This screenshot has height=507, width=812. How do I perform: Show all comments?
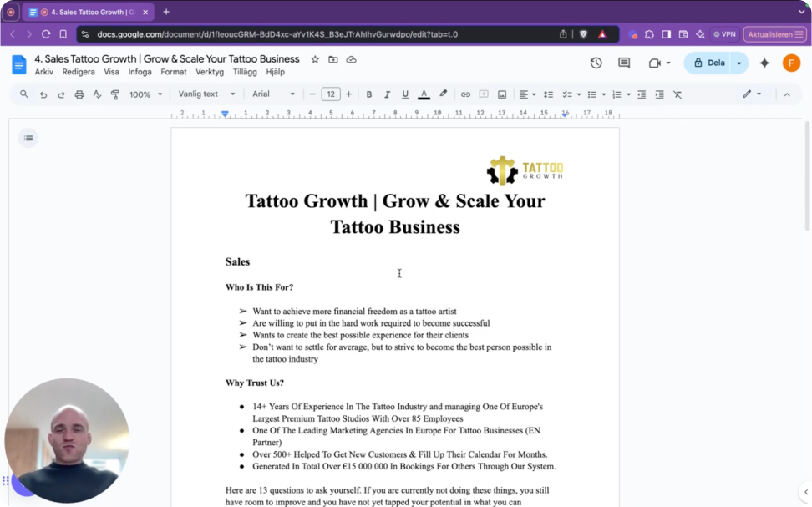[624, 63]
